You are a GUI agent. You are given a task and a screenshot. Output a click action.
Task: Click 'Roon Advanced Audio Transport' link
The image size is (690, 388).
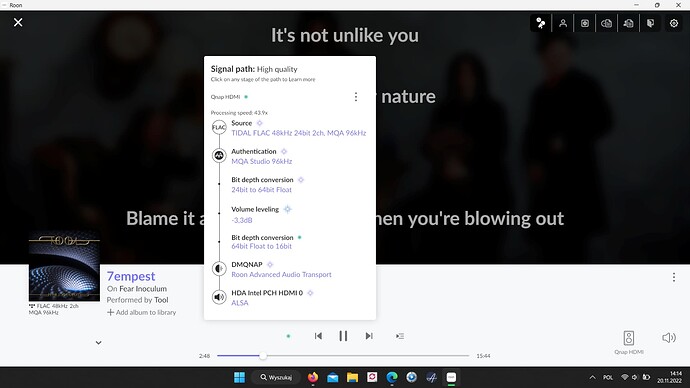[x=281, y=275]
